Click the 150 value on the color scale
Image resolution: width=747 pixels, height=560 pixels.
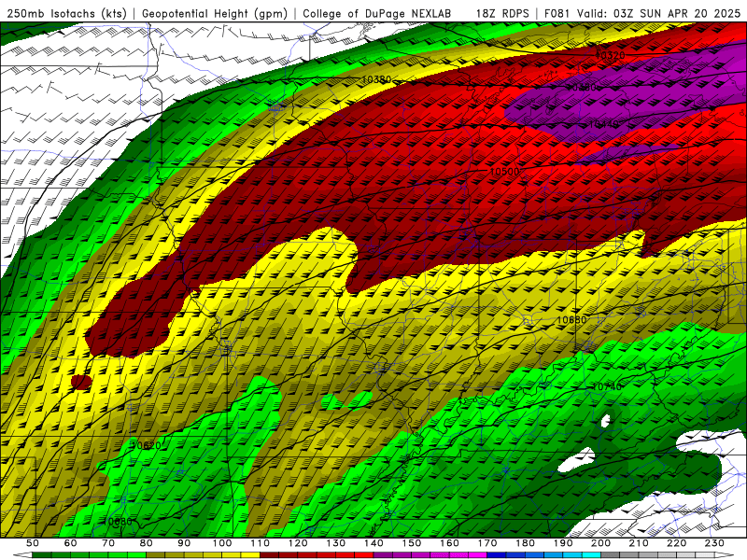pyautogui.click(x=412, y=543)
